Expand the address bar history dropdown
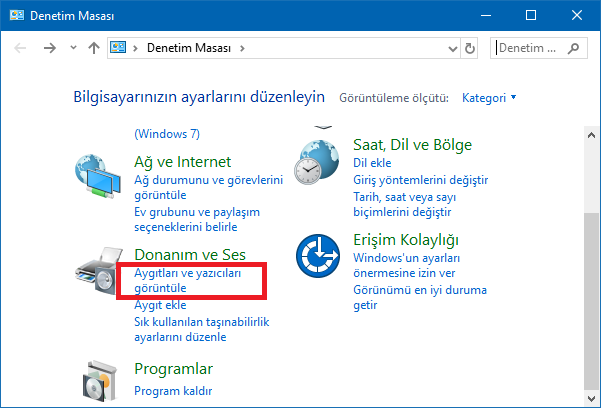601x408 pixels. [x=453, y=49]
